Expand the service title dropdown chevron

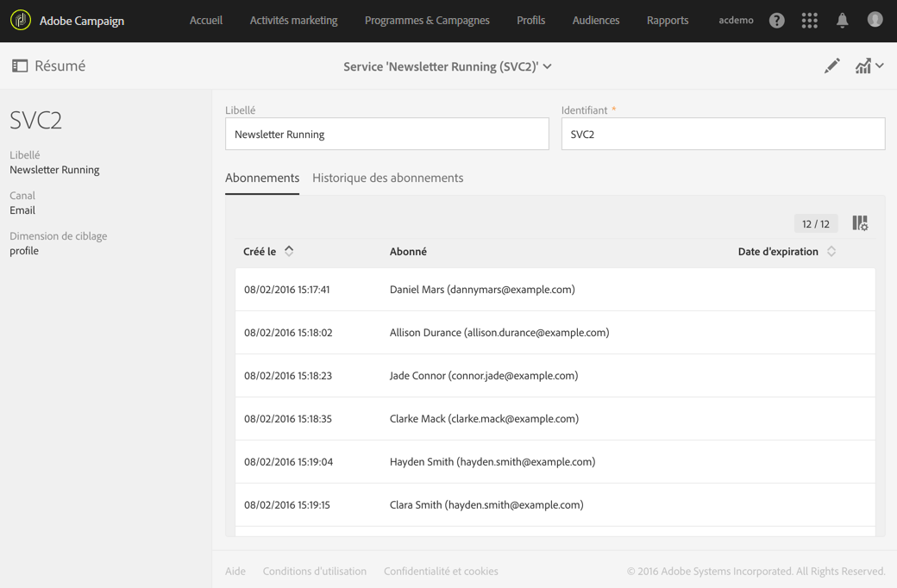point(548,66)
